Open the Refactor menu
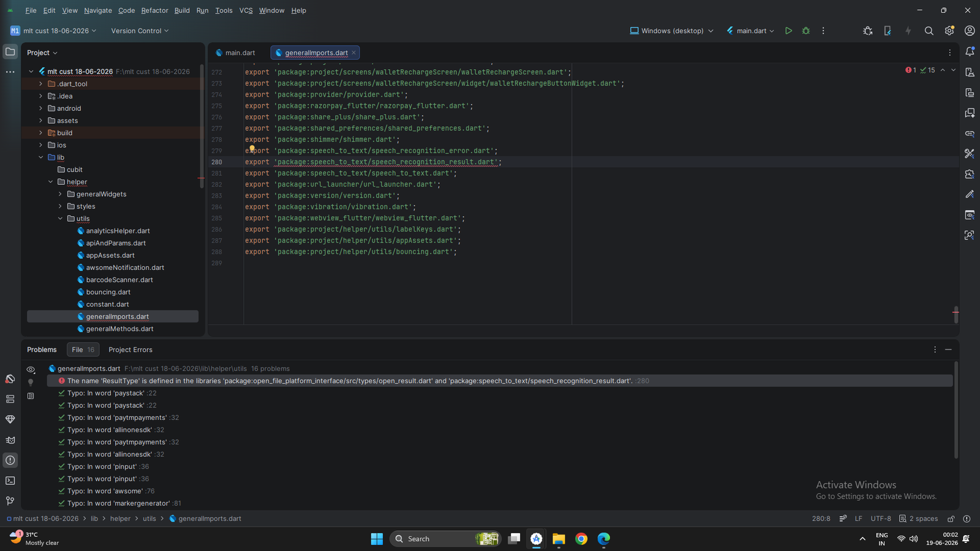Image resolution: width=980 pixels, height=551 pixels. (x=154, y=10)
